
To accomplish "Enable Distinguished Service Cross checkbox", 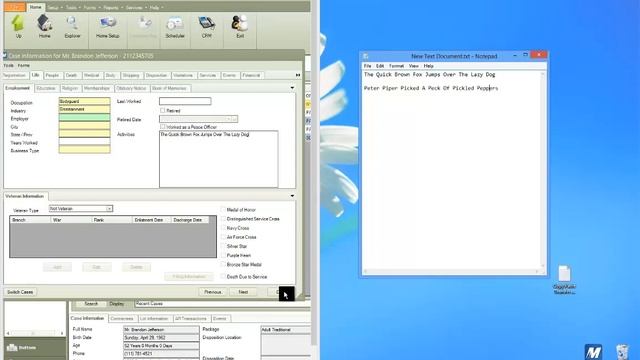I will tap(223, 219).
